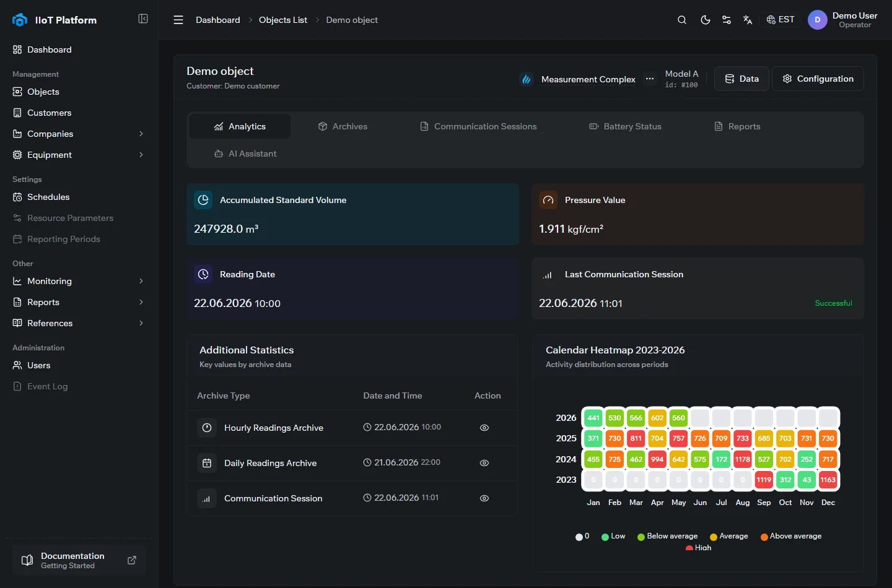892x588 pixels.
Task: Toggle the Low legend item
Action: click(613, 536)
